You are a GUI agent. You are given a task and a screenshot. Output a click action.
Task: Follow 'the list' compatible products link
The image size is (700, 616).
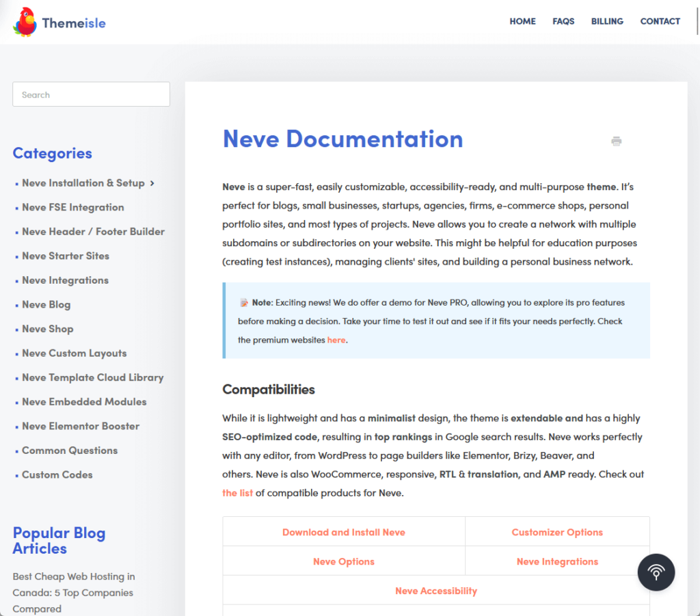[x=237, y=493]
